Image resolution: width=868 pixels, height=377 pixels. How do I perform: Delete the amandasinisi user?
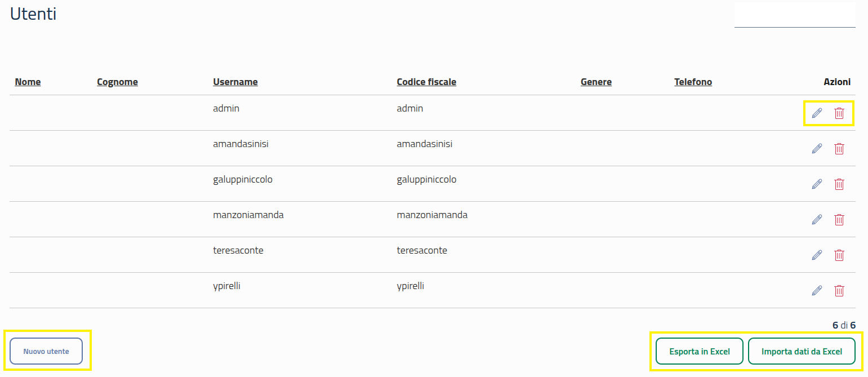point(839,149)
